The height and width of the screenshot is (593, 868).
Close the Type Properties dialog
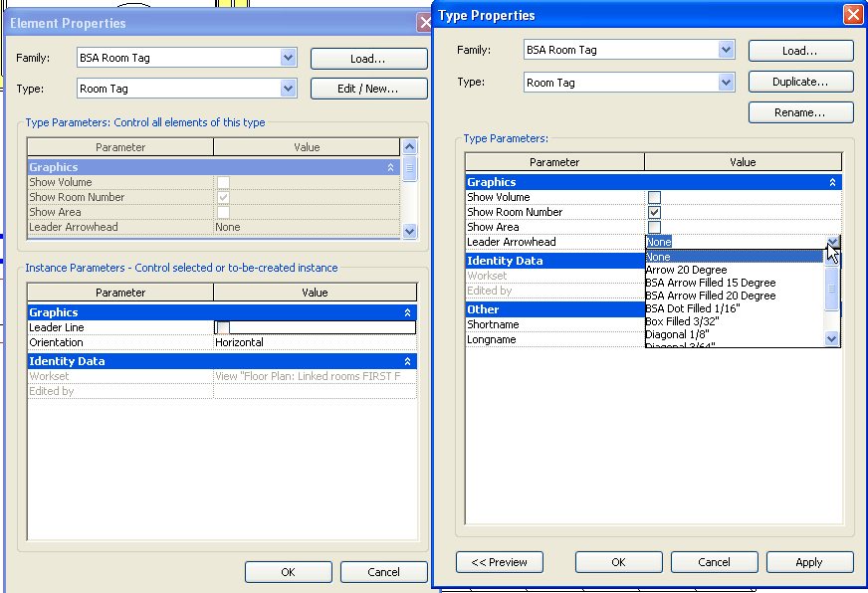[853, 14]
